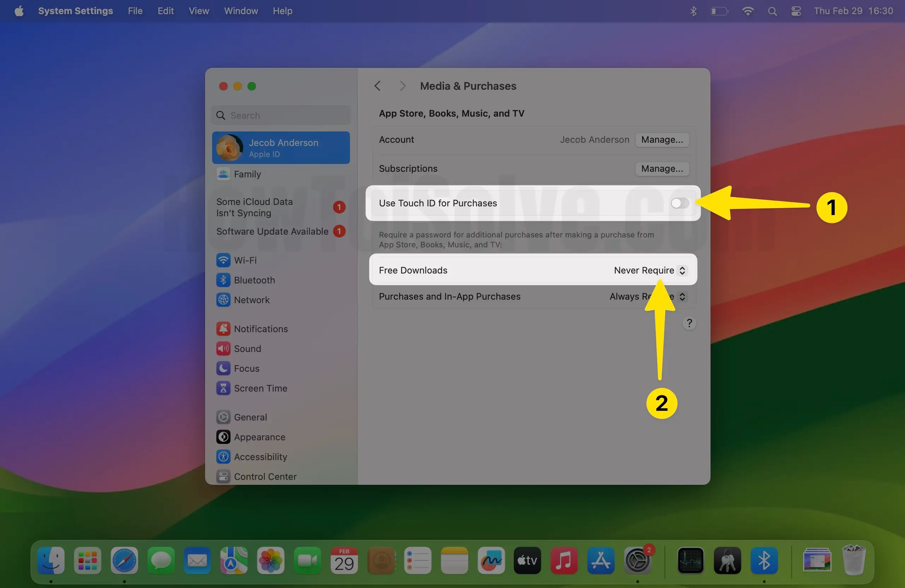The image size is (905, 588).
Task: Open Music app in the Dock
Action: point(564,560)
